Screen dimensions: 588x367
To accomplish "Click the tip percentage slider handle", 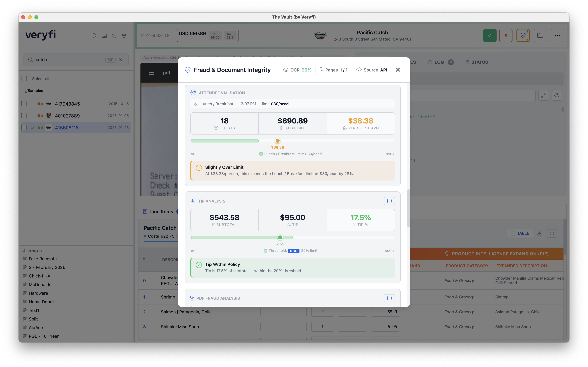I will [x=280, y=237].
